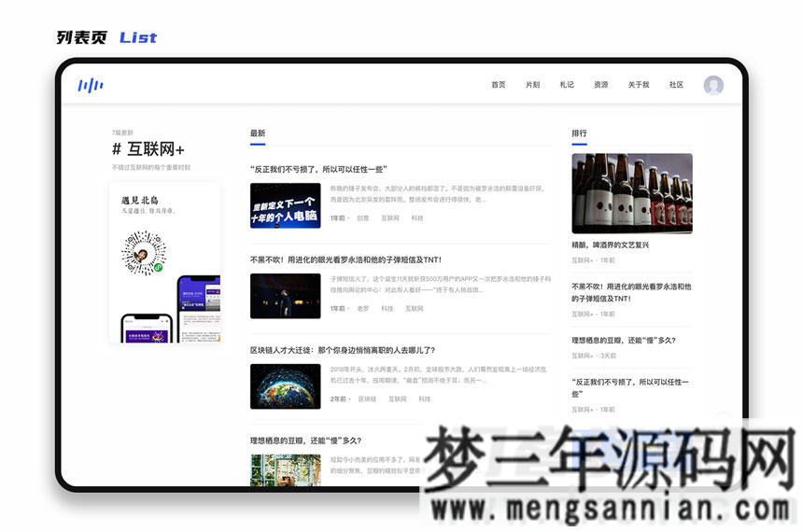803x532 pixels.
Task: Open the 札记 nav item
Action: pos(567,85)
